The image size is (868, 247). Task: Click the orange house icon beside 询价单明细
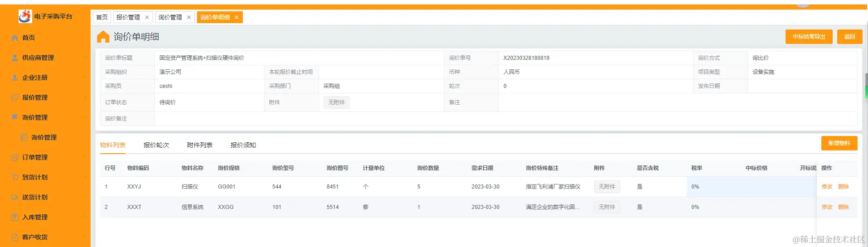pos(103,37)
